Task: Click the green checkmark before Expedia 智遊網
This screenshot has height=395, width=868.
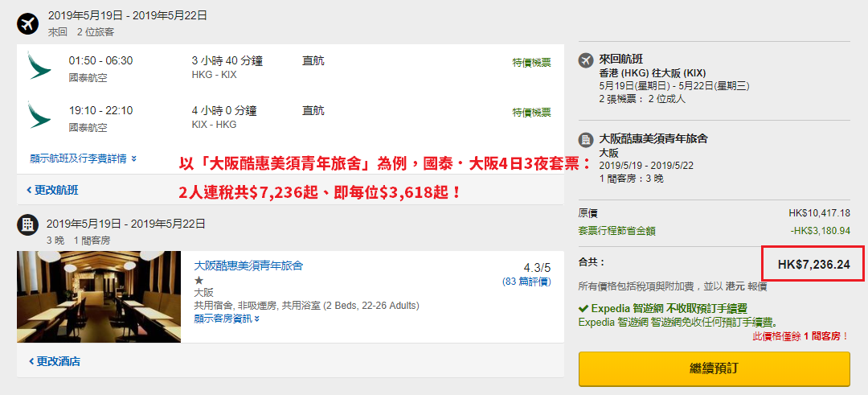Action: pos(583,309)
